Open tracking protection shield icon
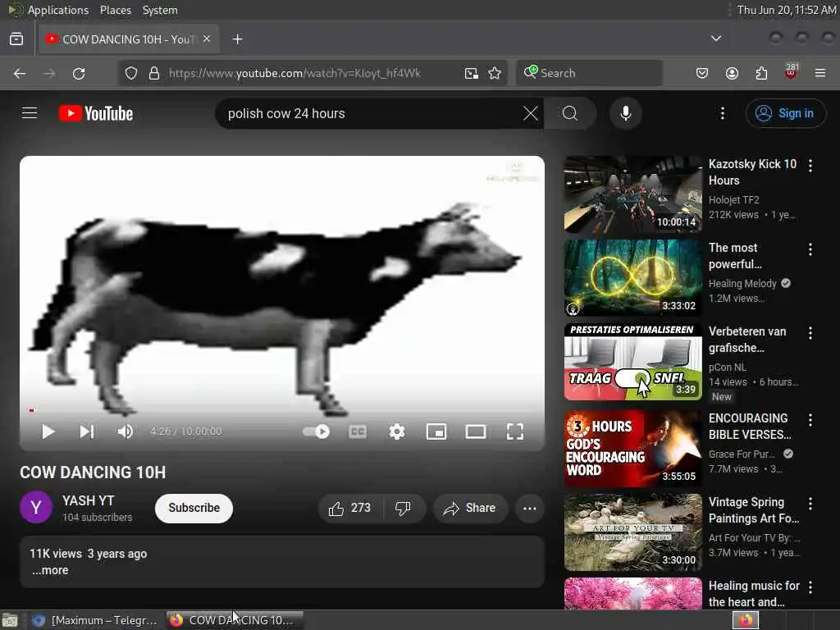Viewport: 840px width, 630px height. (x=131, y=73)
